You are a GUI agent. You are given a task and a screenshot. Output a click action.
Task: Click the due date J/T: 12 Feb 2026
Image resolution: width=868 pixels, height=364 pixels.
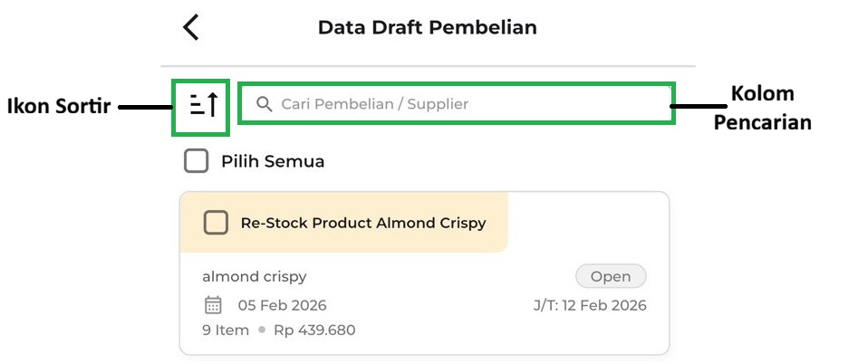click(590, 305)
